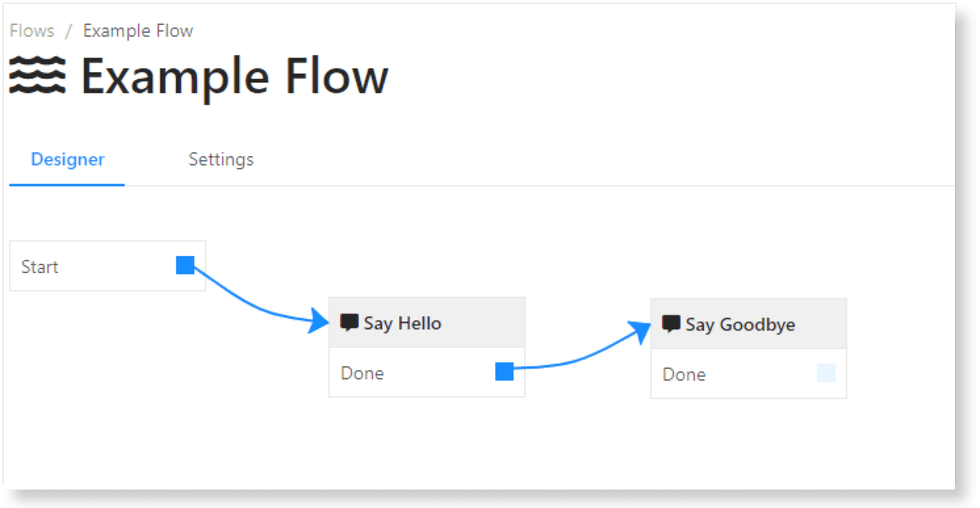Click the speech bubble icon on Say Goodbye
The image size is (980, 508).
coord(671,324)
